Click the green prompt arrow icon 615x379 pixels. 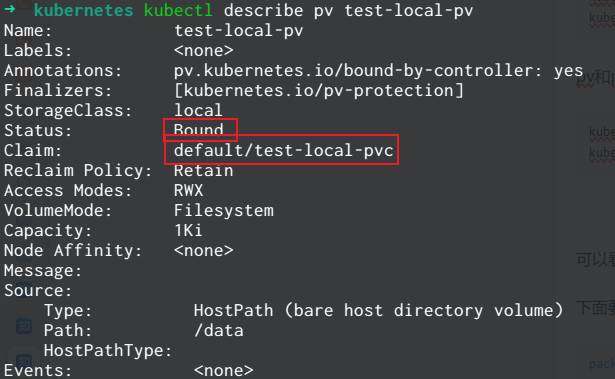[x=9, y=9]
